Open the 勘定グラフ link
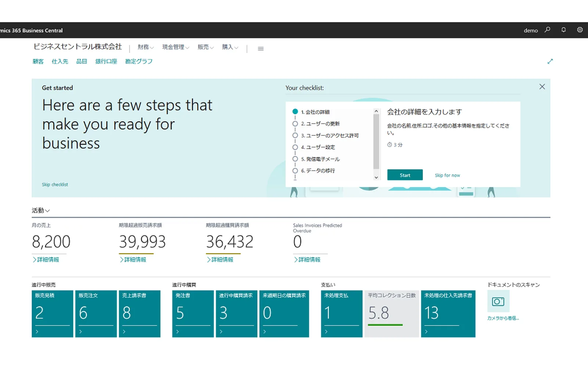The width and height of the screenshot is (588, 368). pyautogui.click(x=139, y=61)
